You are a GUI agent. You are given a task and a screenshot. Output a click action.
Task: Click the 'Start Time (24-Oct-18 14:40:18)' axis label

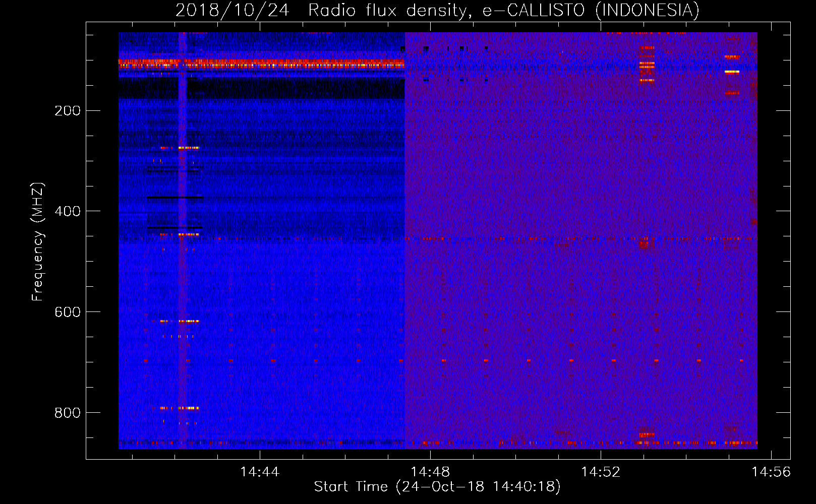(x=437, y=487)
